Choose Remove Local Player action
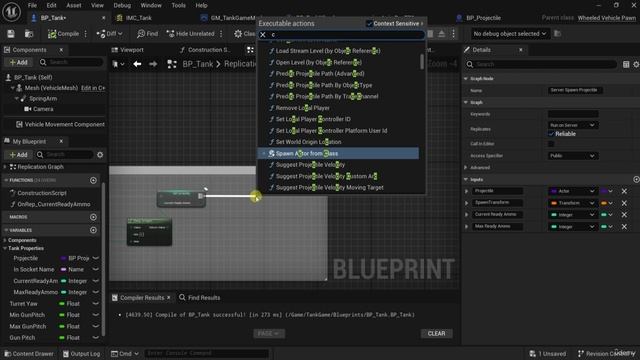Image resolution: width=640 pixels, height=360 pixels. pos(302,108)
